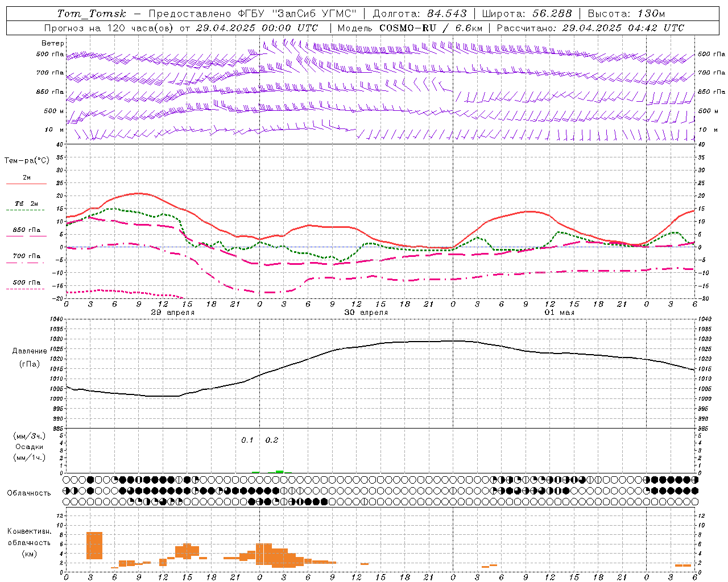Click 'Прогноз на 120 часа(ов)' forecast text
728x582 pixels.
109,28
